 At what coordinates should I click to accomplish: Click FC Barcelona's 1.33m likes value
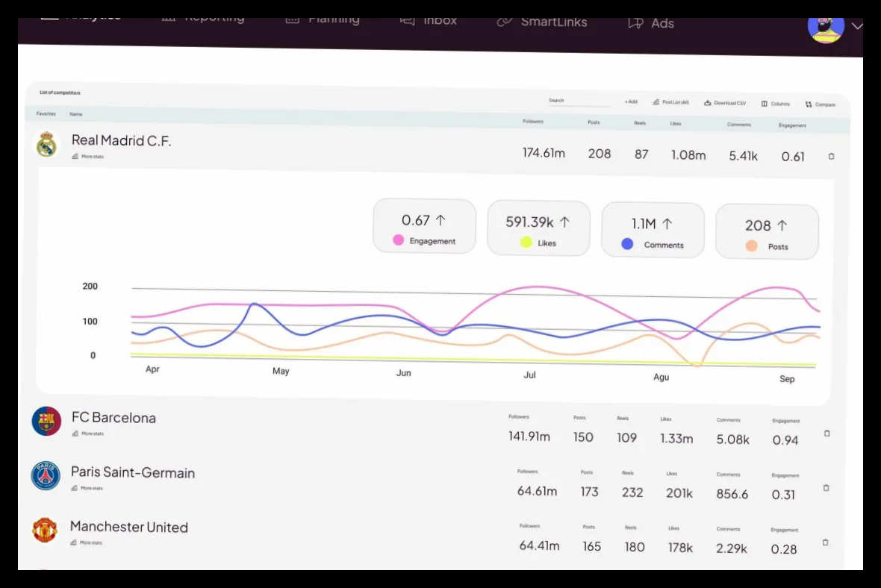pos(676,439)
